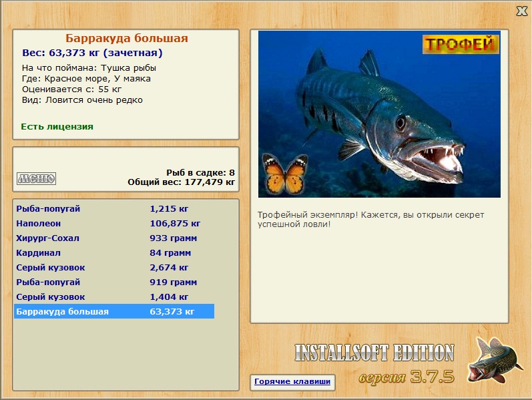Select the Хирург-Сохал 933 грамм row
The height and width of the screenshot is (400, 532).
114,238
